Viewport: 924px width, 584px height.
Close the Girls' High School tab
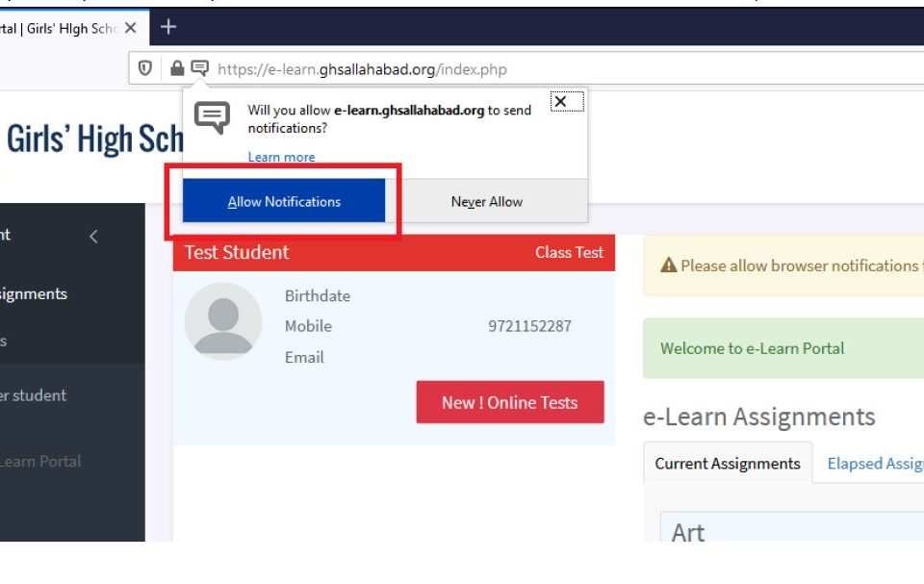click(x=131, y=28)
